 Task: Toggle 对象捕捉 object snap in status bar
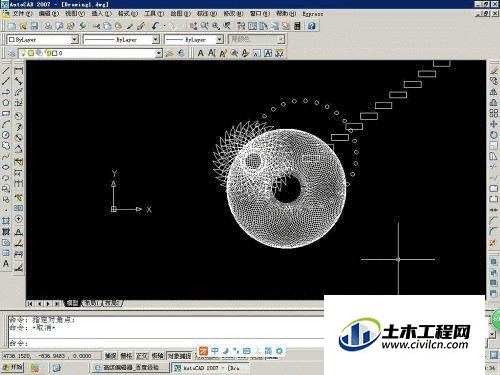tap(180, 356)
